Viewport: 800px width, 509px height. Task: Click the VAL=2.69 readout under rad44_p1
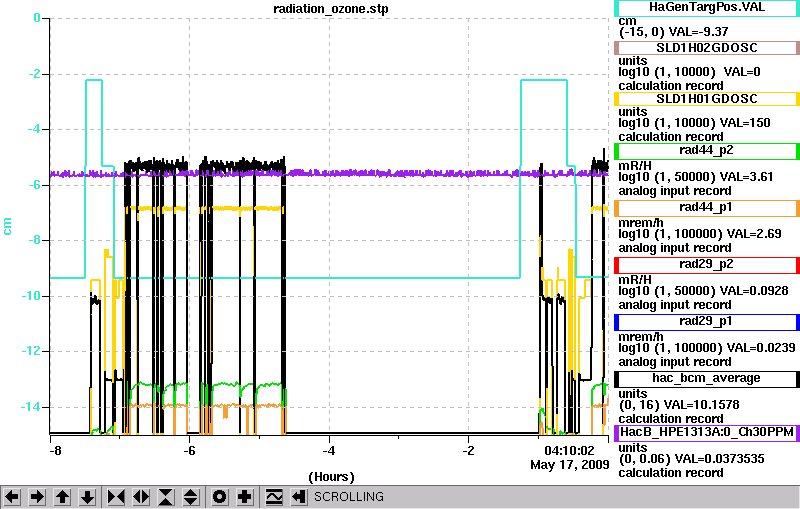754,234
